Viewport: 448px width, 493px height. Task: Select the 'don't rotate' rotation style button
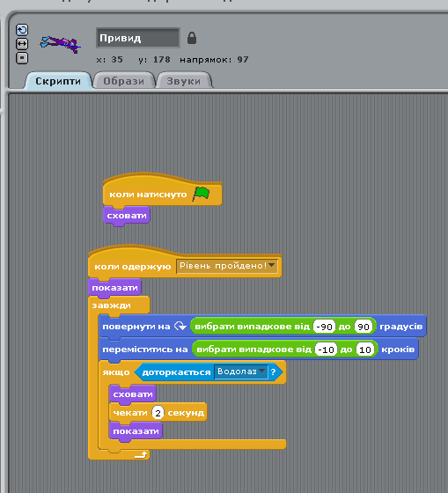(22, 58)
